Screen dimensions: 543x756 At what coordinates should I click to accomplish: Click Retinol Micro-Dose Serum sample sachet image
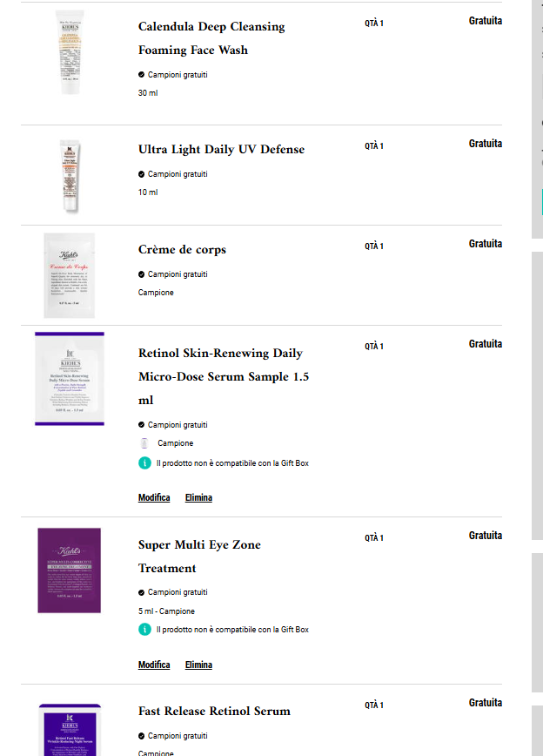coord(70,379)
